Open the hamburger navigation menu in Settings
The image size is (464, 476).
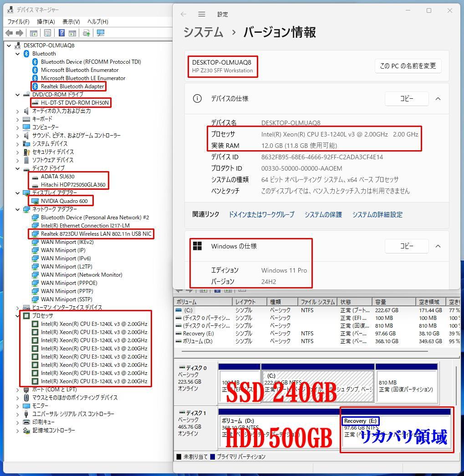click(202, 14)
